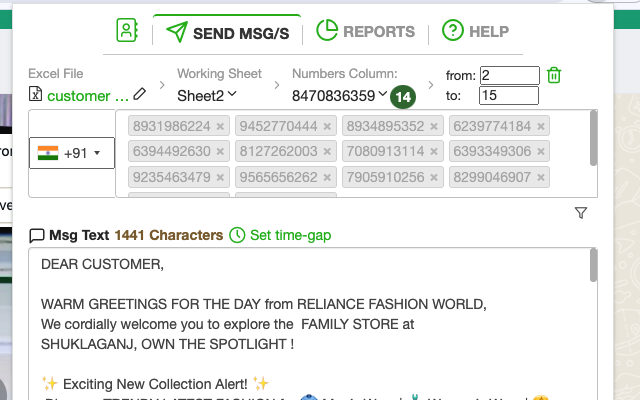Click pencil icon to edit Excel file
The width and height of the screenshot is (640, 400).
click(x=140, y=95)
